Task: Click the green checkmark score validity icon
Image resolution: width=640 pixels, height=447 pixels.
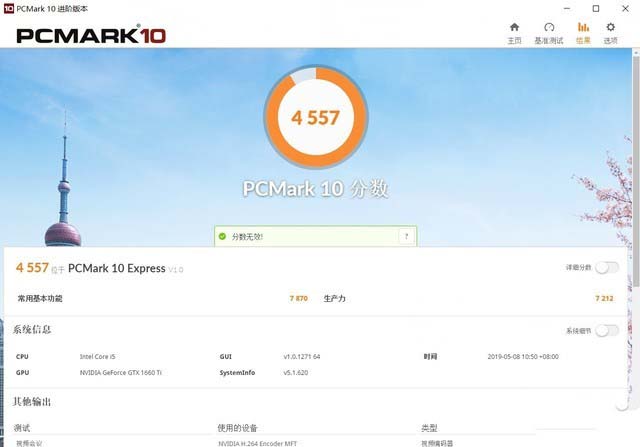Action: click(222, 236)
